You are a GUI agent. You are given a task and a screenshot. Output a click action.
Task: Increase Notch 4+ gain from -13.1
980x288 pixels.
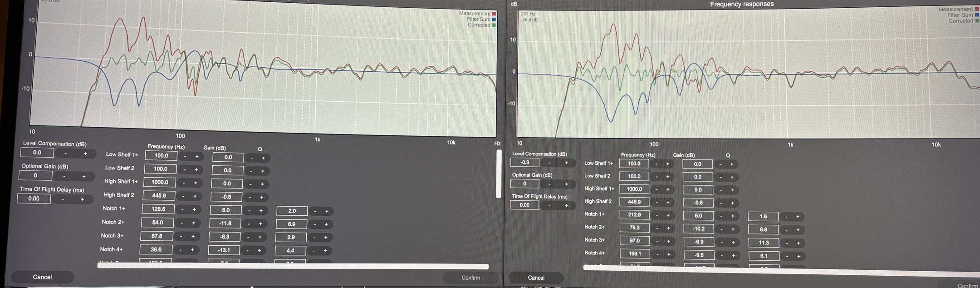point(259,250)
